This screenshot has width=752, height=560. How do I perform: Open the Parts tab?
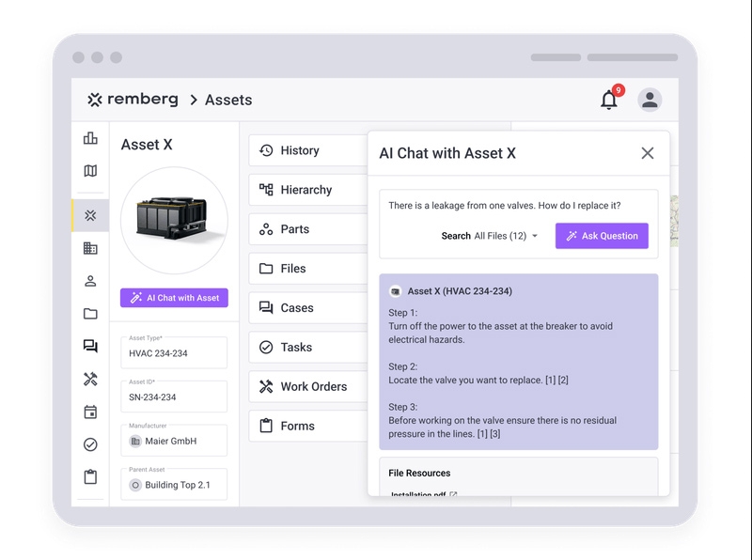click(x=308, y=229)
